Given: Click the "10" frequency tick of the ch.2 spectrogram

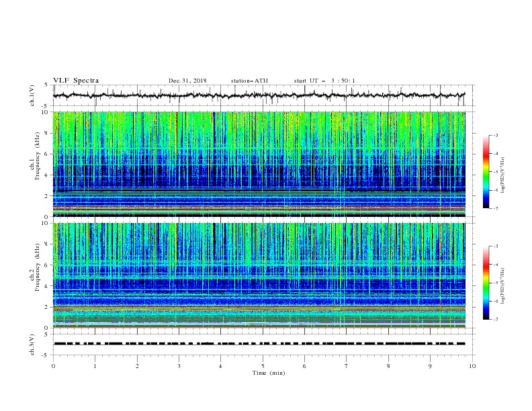Looking at the screenshot, I should tap(46, 223).
